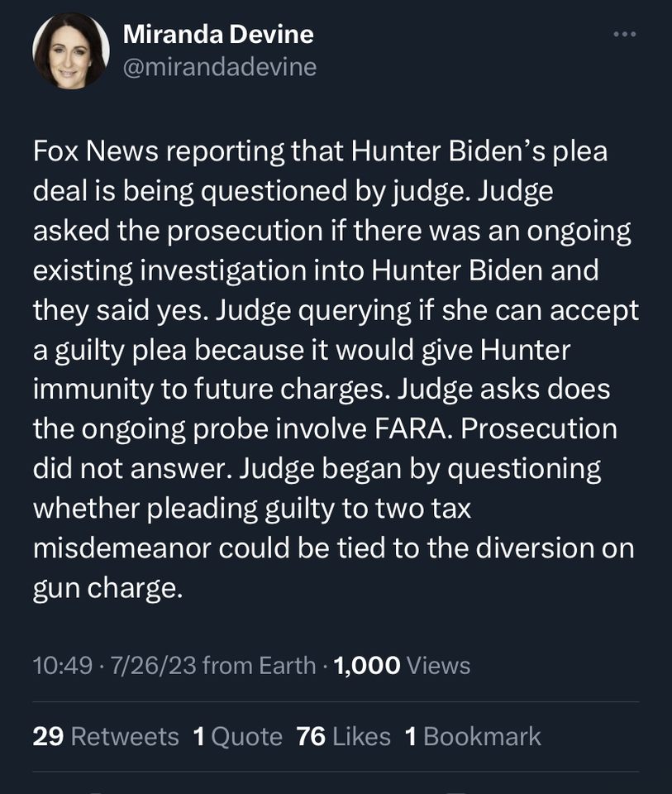Screen dimensions: 672x794
Task: Click the @mirandadevine handle
Action: (220, 67)
